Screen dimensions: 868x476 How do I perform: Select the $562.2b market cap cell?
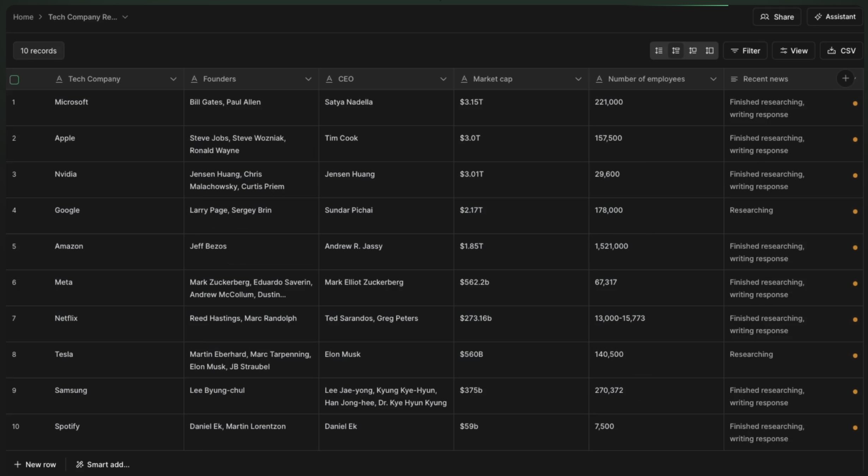click(521, 288)
